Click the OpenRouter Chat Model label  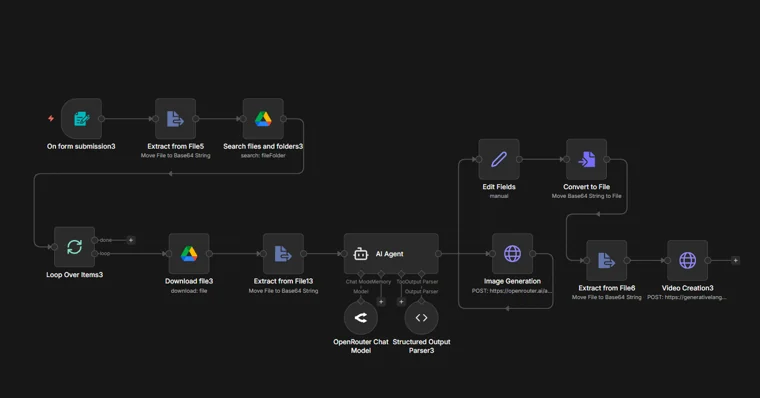pyautogui.click(x=361, y=346)
